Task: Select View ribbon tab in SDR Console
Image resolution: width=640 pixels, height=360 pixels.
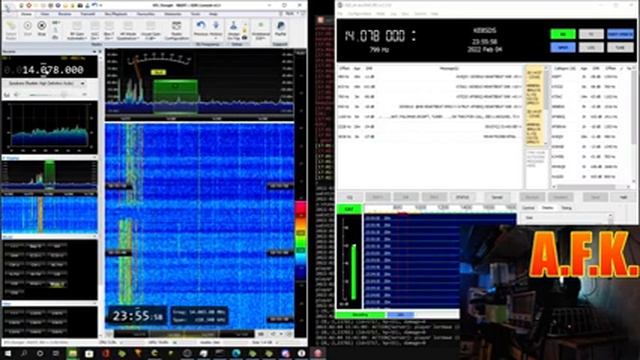Action: click(45, 14)
